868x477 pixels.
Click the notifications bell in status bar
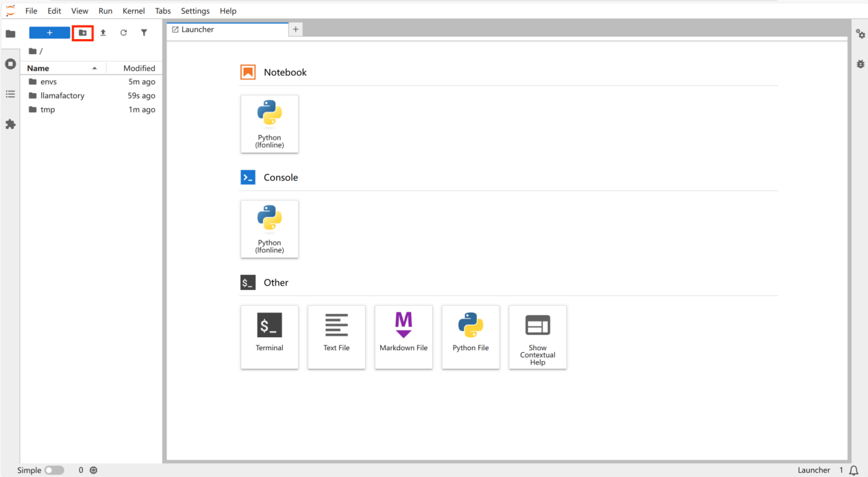tap(854, 470)
